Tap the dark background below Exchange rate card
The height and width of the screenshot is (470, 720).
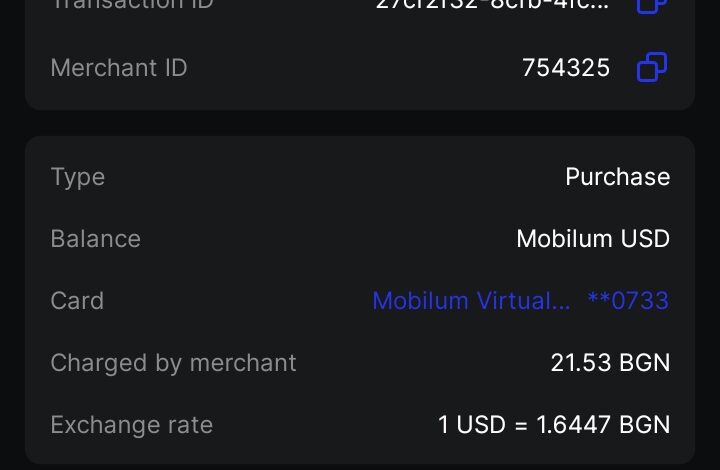(x=360, y=467)
